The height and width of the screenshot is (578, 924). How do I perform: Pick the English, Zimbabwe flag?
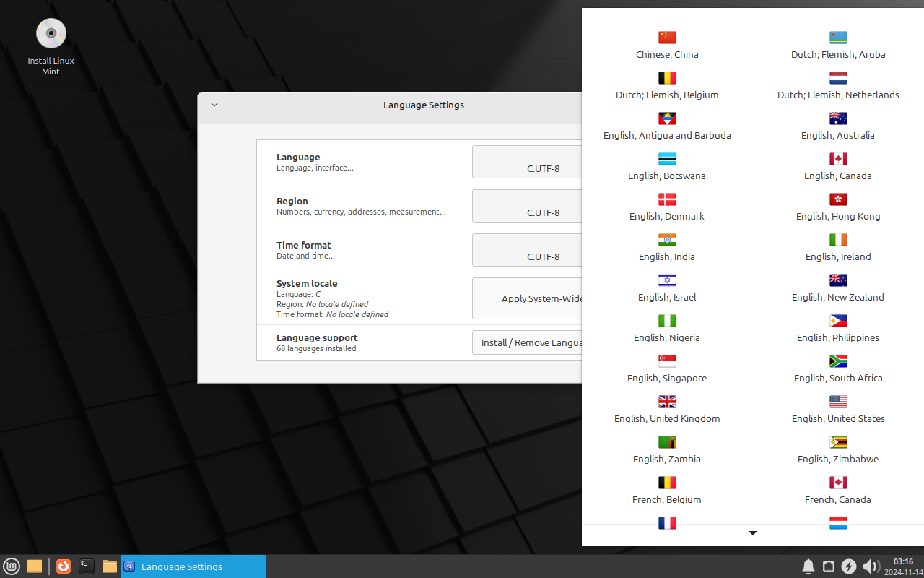[838, 442]
